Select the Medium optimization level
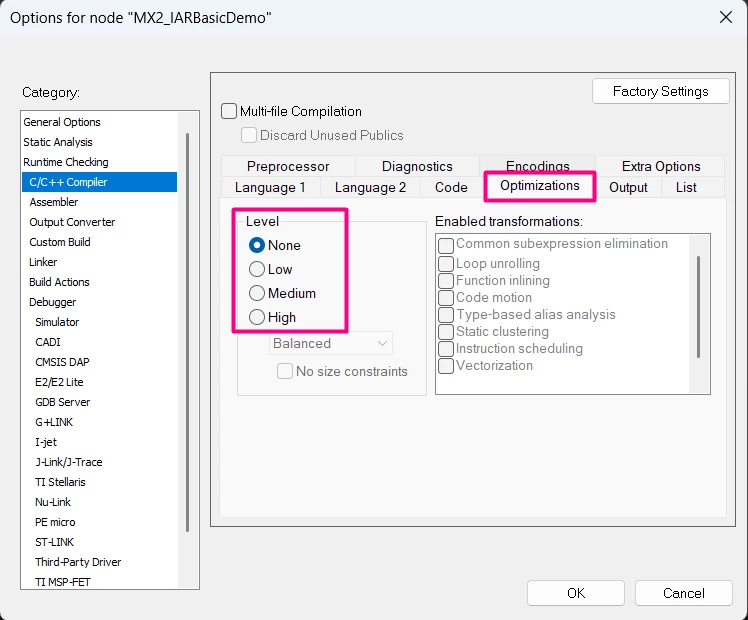Viewport: 748px width, 620px height. point(257,293)
